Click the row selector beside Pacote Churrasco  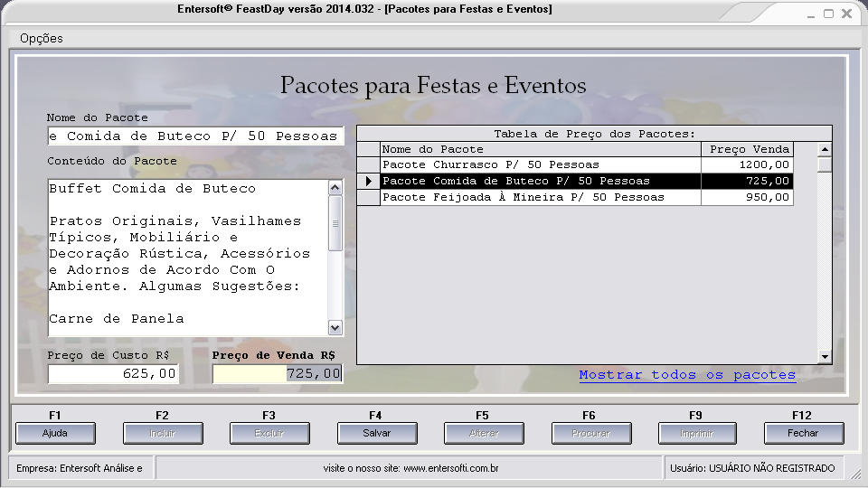(369, 164)
